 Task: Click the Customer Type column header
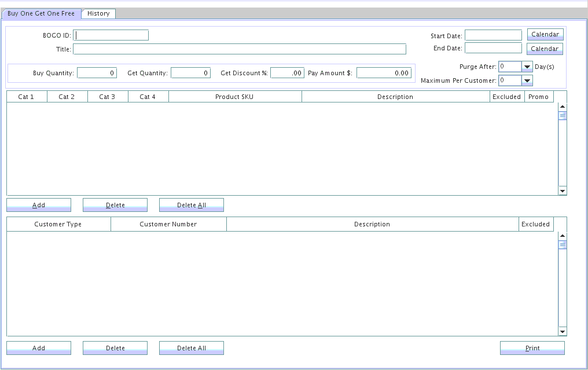[x=58, y=224]
